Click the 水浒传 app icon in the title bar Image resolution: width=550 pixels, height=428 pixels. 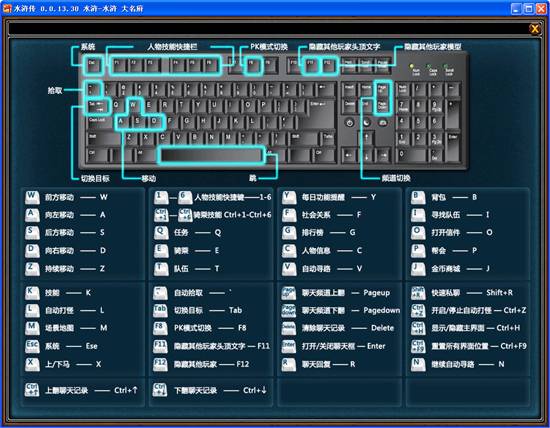point(7,8)
